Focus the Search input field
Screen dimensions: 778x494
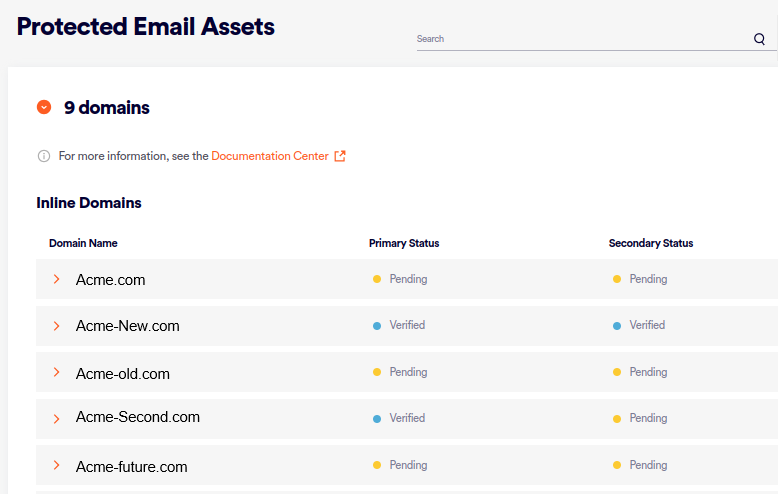(x=580, y=39)
